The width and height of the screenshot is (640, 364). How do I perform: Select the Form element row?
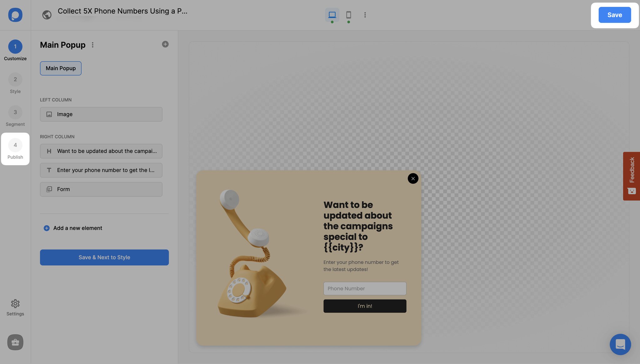click(x=101, y=189)
